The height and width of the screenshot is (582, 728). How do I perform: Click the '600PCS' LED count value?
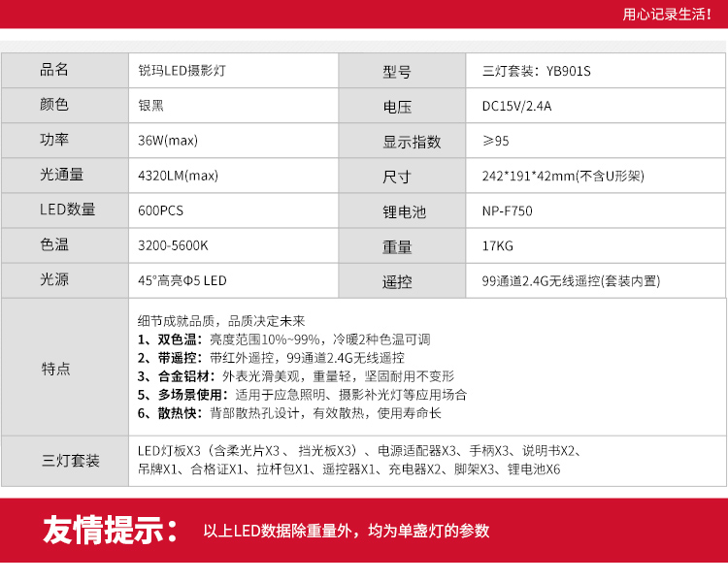pos(160,210)
